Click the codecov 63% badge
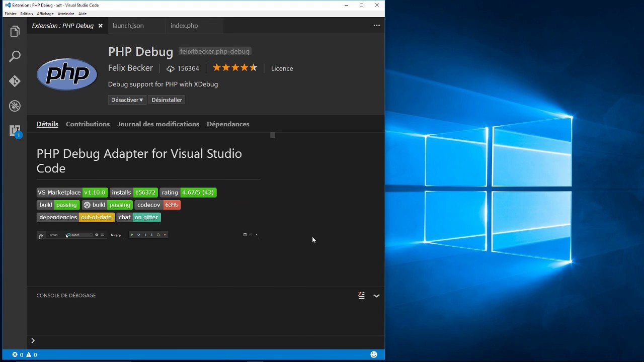Viewport: 644px width, 362px height. (x=157, y=205)
